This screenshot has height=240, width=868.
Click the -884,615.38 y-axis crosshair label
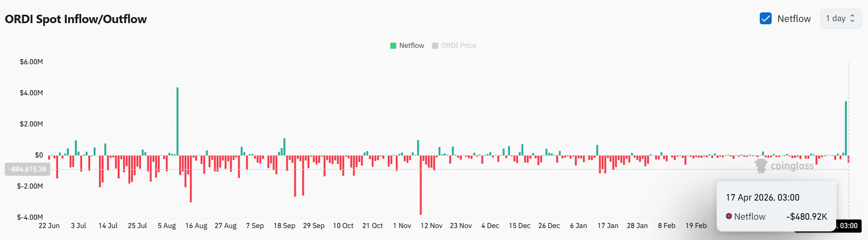point(27,169)
